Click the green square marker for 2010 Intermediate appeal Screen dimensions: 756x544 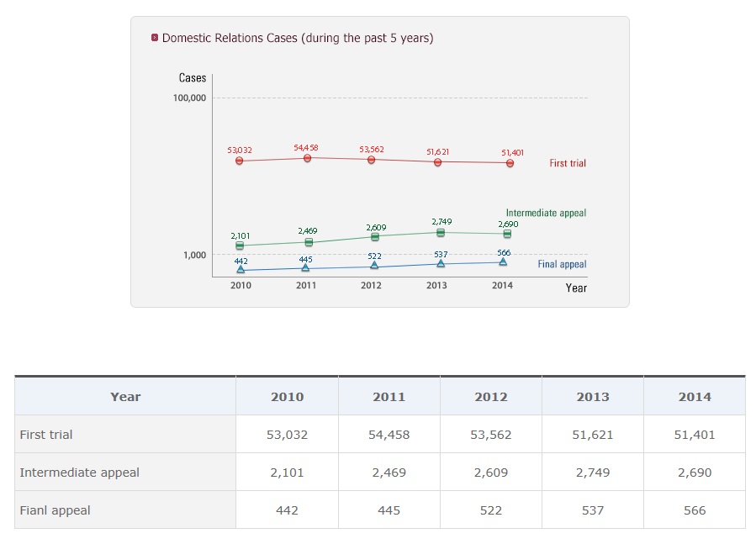(240, 246)
